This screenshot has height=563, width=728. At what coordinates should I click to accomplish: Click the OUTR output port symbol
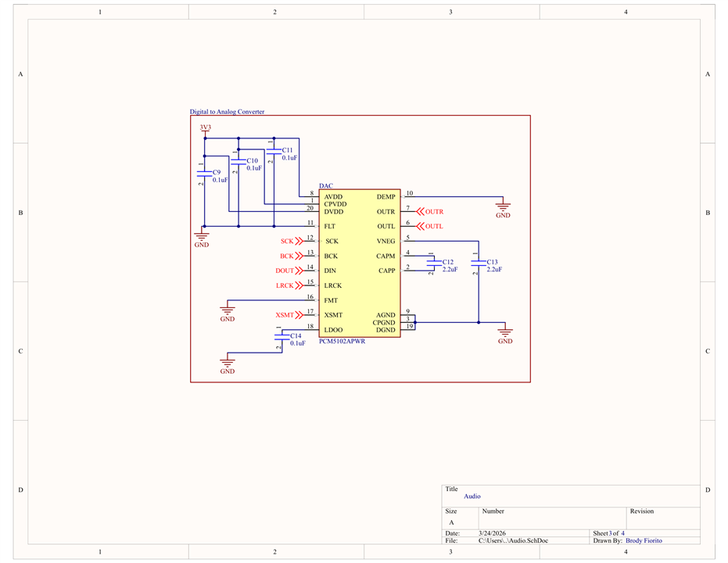coord(429,212)
